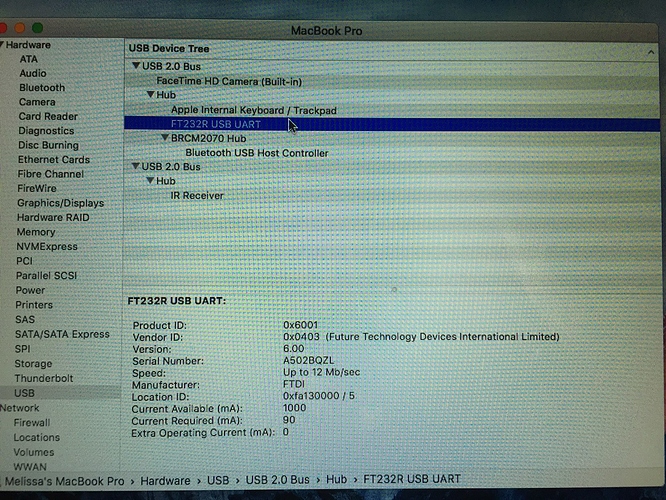
Task: Select FaceTime HD Camera (Built-in)
Action: [229, 81]
